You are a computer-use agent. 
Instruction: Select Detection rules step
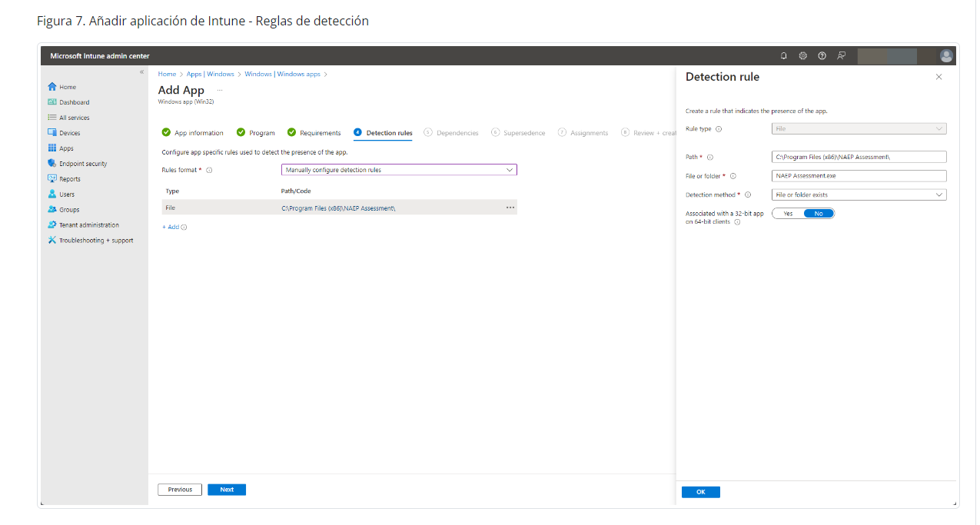383,133
